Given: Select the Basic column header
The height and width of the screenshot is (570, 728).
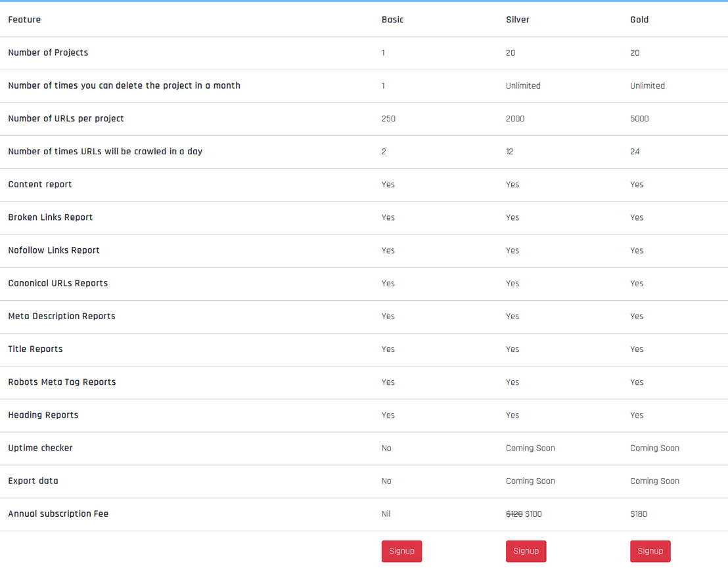Looking at the screenshot, I should (x=392, y=20).
